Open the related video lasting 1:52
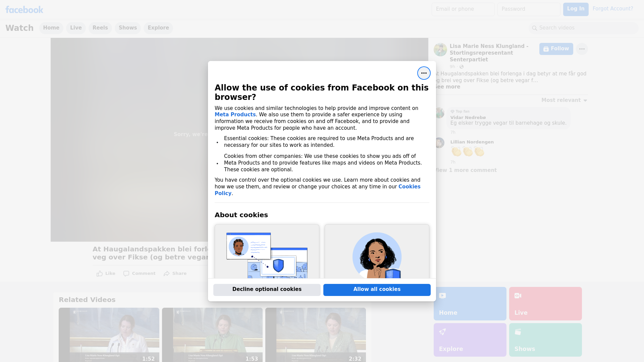 [x=109, y=335]
